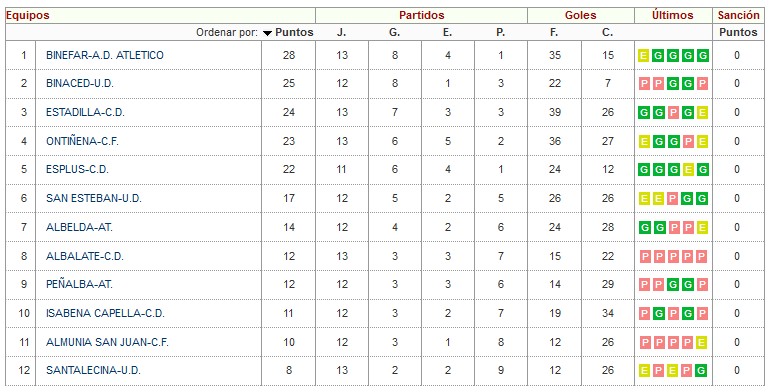Sort by P. losses column header

(x=501, y=32)
